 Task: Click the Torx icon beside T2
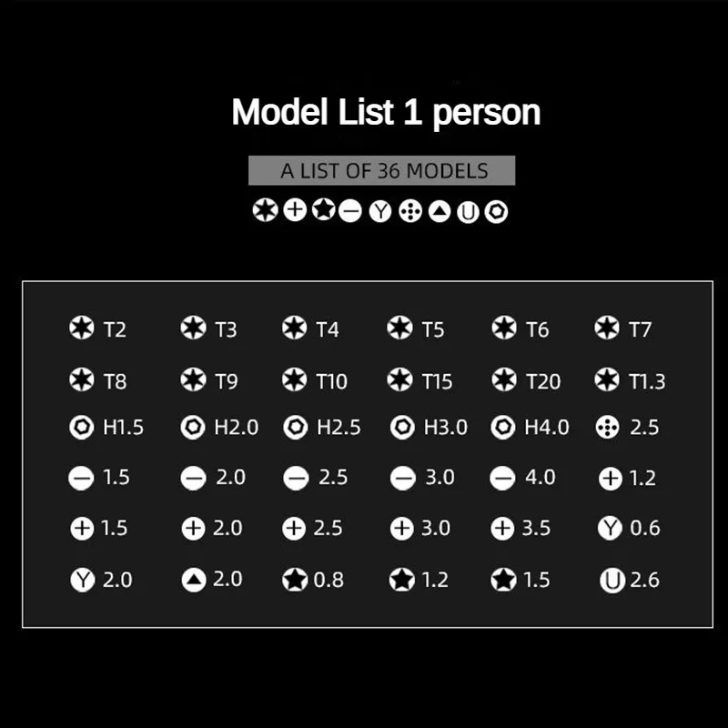(x=81, y=328)
